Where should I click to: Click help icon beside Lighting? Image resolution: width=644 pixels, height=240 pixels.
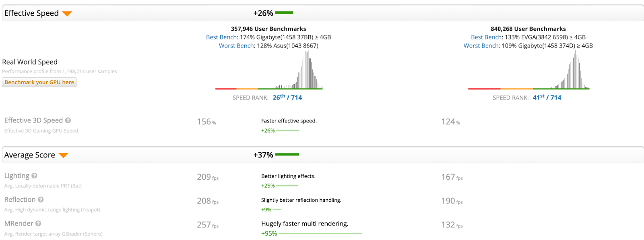point(35,176)
